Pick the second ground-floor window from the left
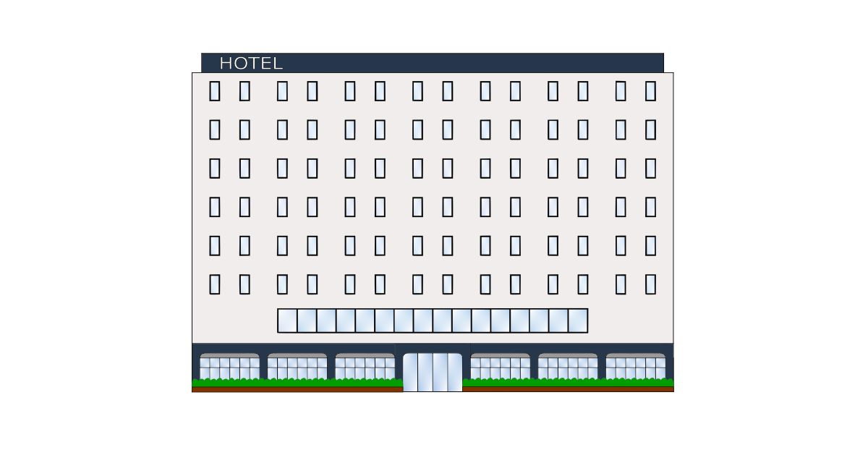The image size is (868, 463). tap(297, 367)
